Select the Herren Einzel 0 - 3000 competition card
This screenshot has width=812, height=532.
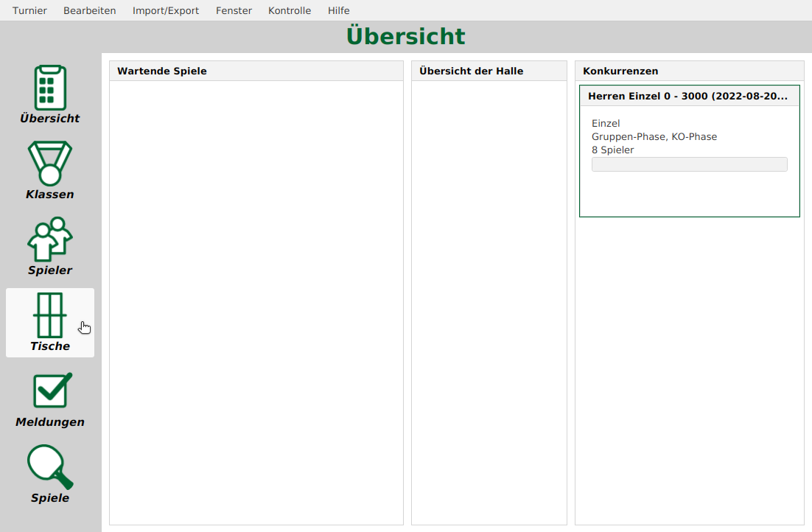click(x=689, y=150)
